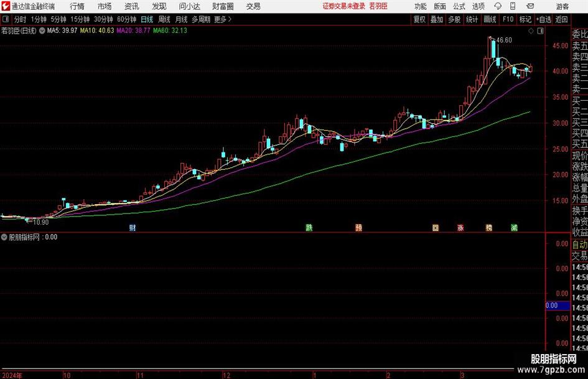Switch to 60分钟 period tab
The width and height of the screenshot is (588, 379).
(127, 19)
